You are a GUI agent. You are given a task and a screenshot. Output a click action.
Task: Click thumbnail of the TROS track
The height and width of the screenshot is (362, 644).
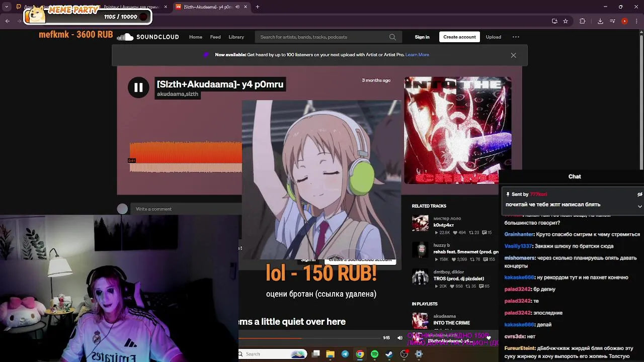click(420, 277)
